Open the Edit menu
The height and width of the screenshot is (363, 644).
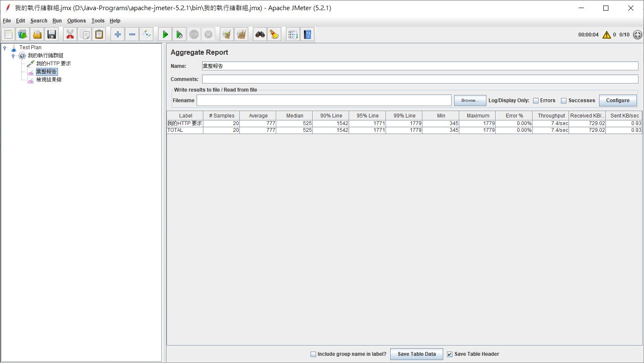(x=20, y=20)
